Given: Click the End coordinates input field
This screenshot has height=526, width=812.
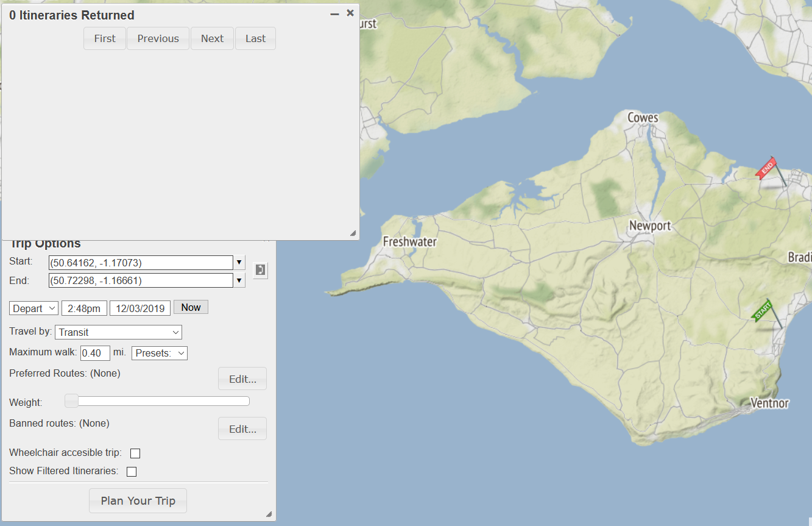Looking at the screenshot, I should tap(141, 280).
